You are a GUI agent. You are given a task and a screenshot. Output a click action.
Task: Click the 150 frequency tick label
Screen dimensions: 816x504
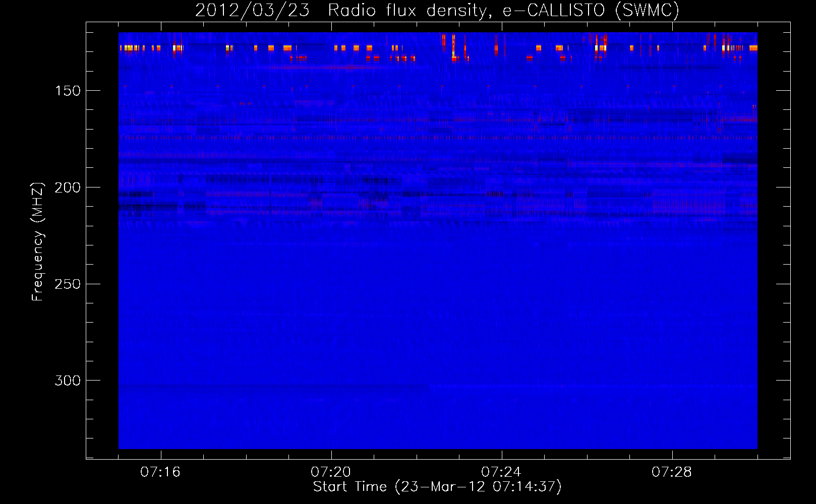click(68, 91)
